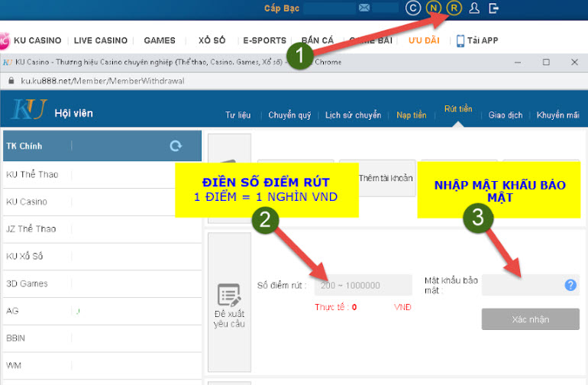Open GAMES menu
The height and width of the screenshot is (385, 588).
160,40
